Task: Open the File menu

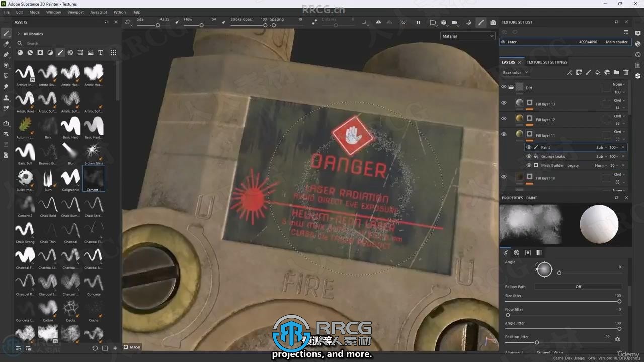Action: point(6,12)
